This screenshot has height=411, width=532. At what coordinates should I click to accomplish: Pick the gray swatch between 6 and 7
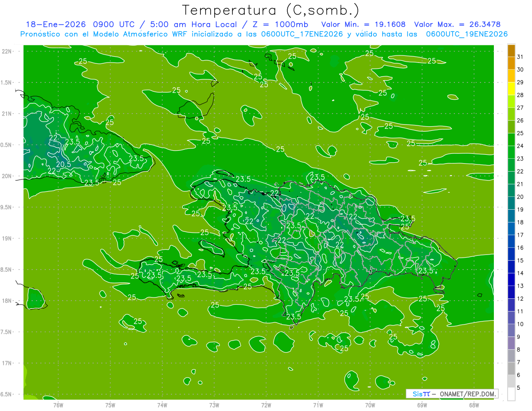point(511,369)
